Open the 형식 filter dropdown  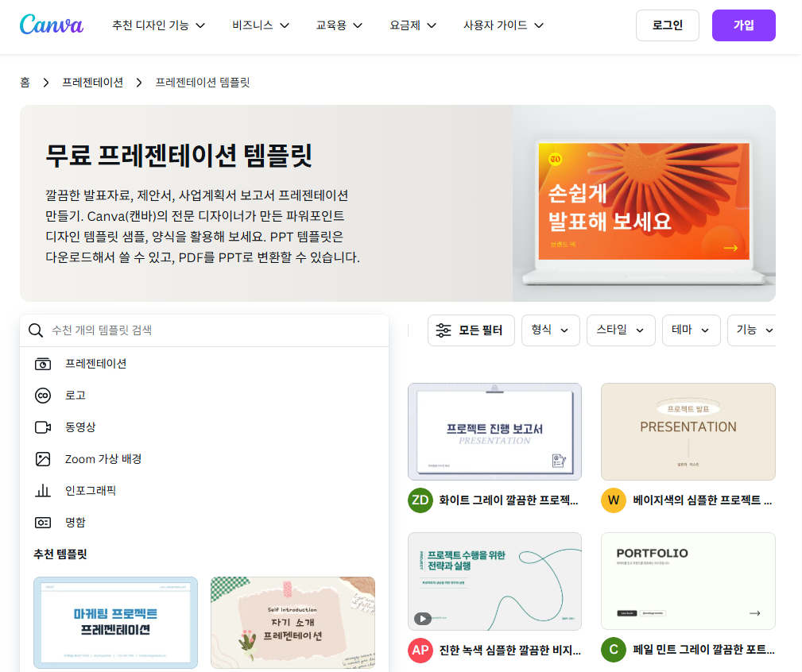(550, 330)
